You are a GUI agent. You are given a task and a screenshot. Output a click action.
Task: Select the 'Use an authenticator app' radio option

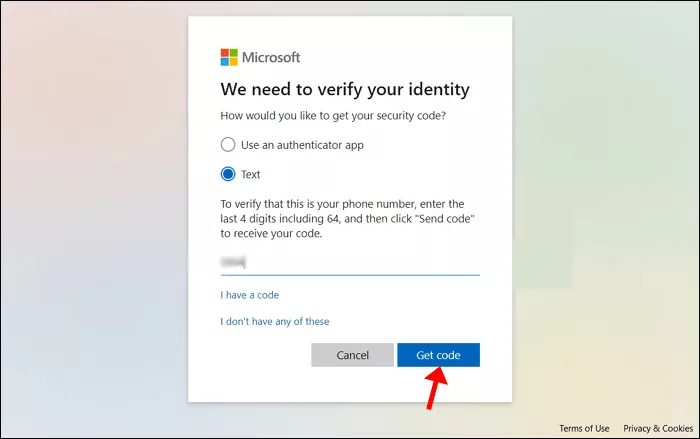tap(228, 145)
